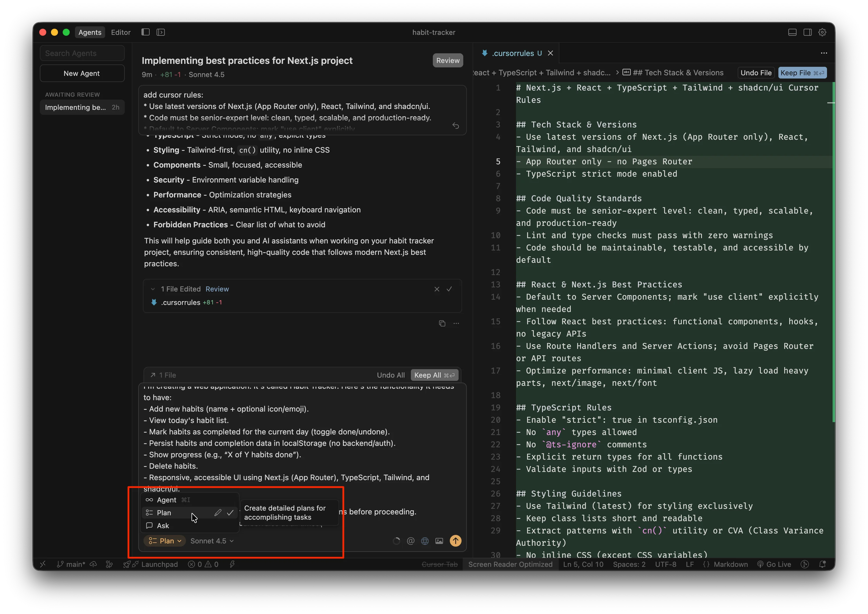
Task: Click the @ mention context icon
Action: click(411, 541)
